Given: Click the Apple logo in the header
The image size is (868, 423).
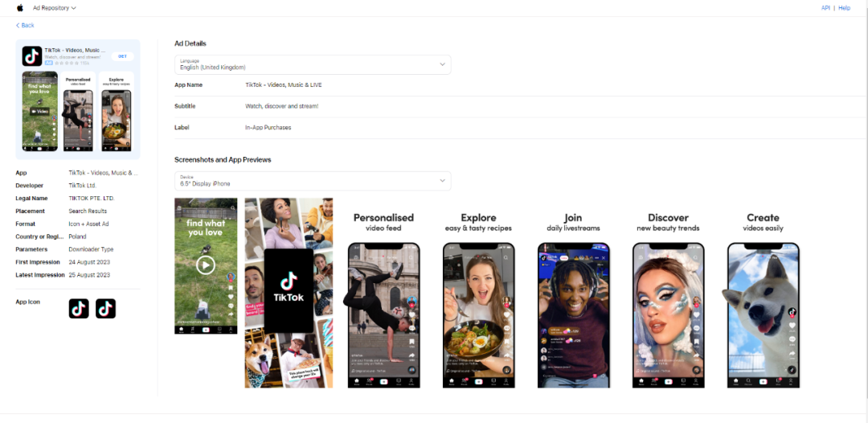Looking at the screenshot, I should (x=20, y=8).
